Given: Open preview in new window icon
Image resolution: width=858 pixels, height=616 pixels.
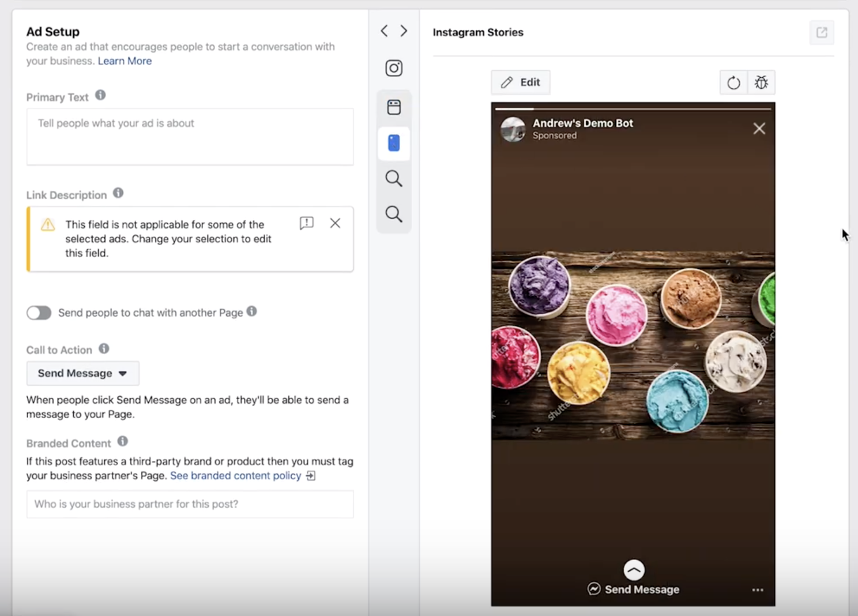Looking at the screenshot, I should point(822,32).
